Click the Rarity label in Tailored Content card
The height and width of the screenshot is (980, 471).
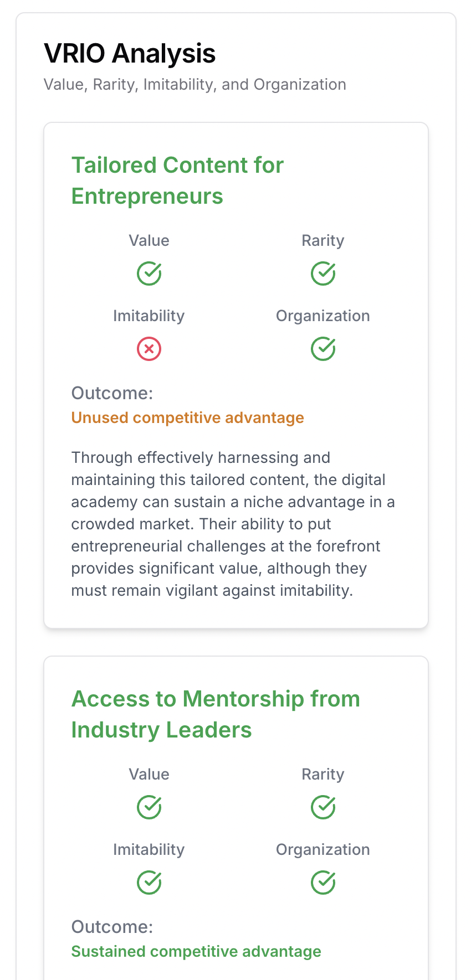tap(323, 240)
